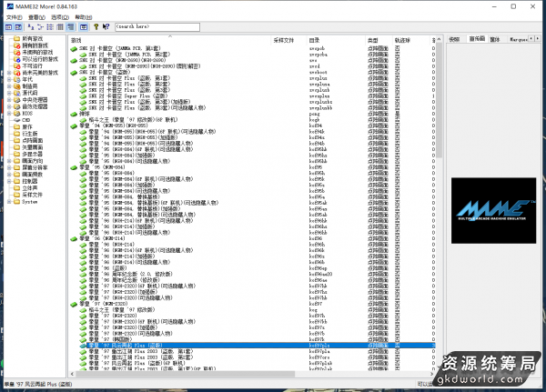546x392 pixels.
Task: Switch to the 快照 tab
Action: coord(454,39)
